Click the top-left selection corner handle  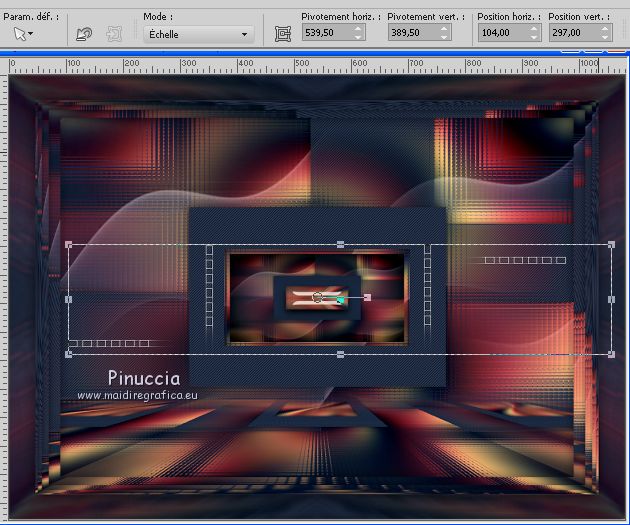click(68, 244)
